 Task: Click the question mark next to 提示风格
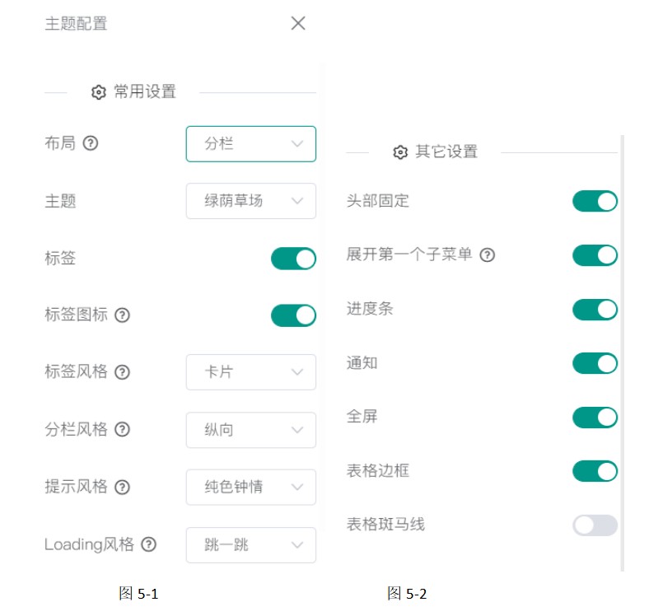click(x=122, y=487)
